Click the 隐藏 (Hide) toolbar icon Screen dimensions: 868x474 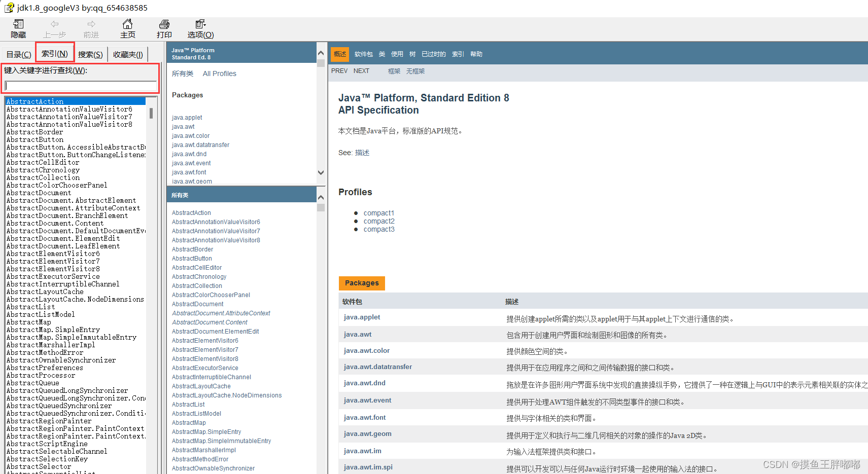[x=18, y=24]
